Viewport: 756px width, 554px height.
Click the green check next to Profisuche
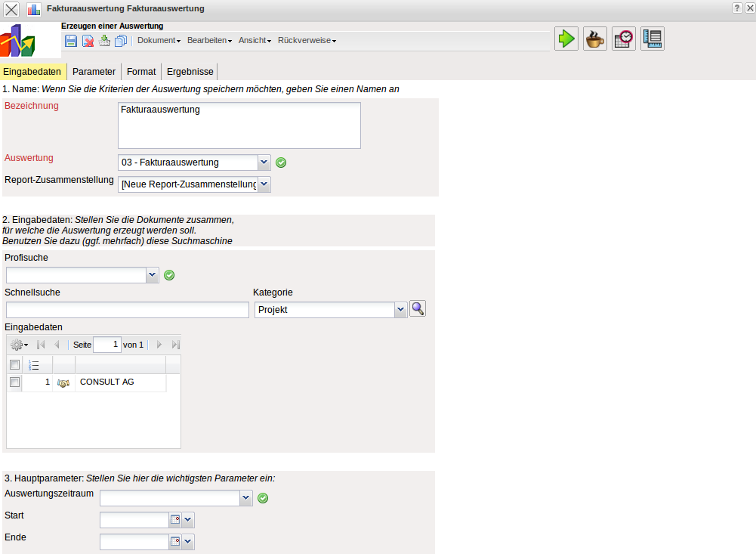click(169, 275)
